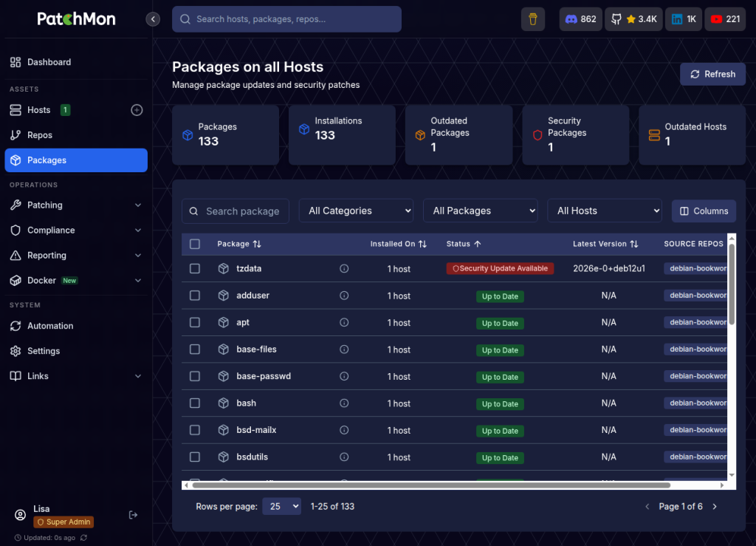Open the Lisa user profile icon
The height and width of the screenshot is (546, 756).
pyautogui.click(x=20, y=515)
